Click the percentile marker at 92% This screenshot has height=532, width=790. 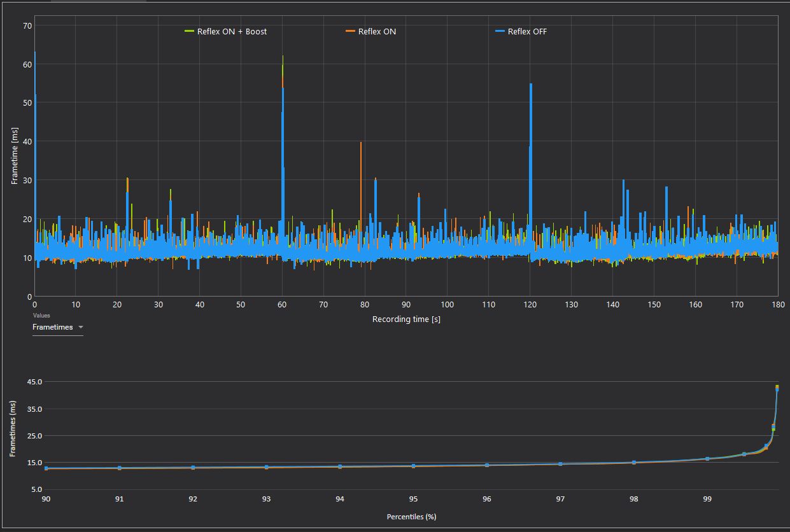pyautogui.click(x=193, y=468)
